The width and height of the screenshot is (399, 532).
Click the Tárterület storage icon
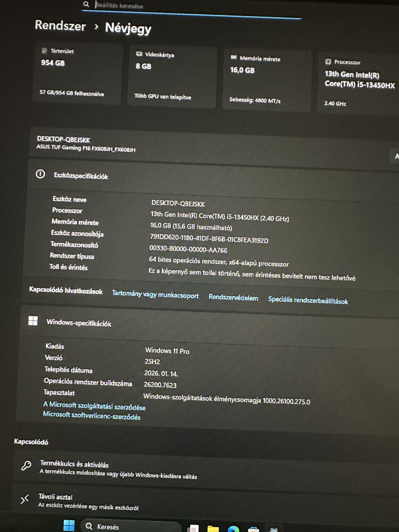pyautogui.click(x=44, y=50)
